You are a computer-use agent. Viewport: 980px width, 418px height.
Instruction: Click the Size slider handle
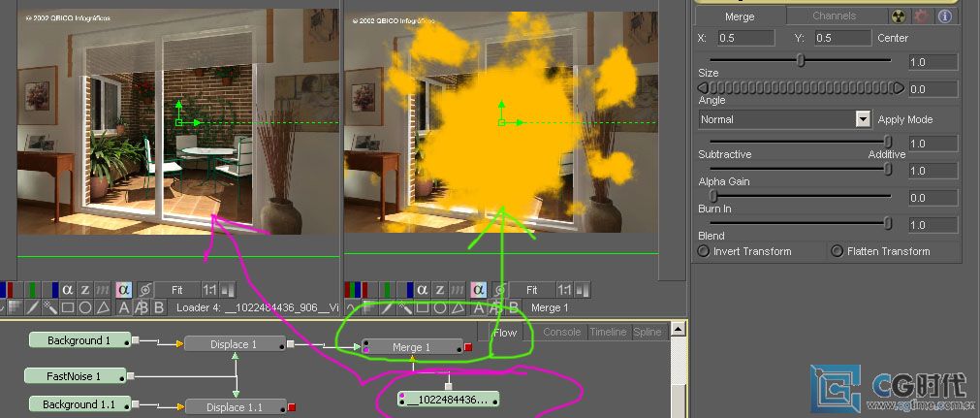tap(801, 61)
